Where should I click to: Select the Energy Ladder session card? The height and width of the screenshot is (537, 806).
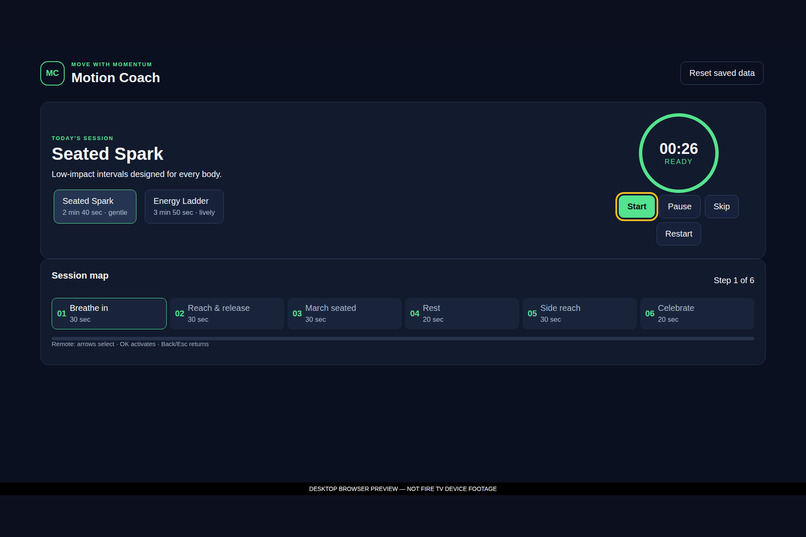click(184, 207)
